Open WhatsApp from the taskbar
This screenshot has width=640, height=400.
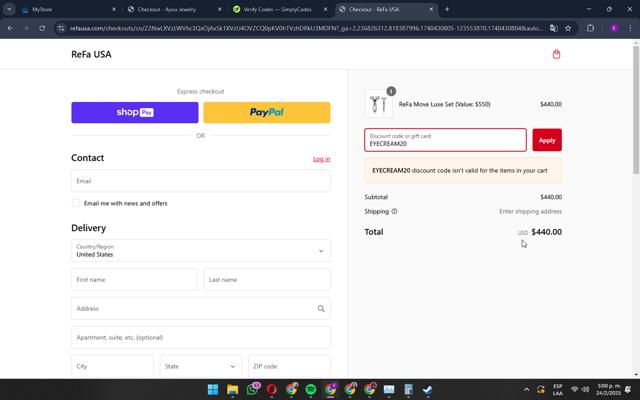tap(253, 390)
